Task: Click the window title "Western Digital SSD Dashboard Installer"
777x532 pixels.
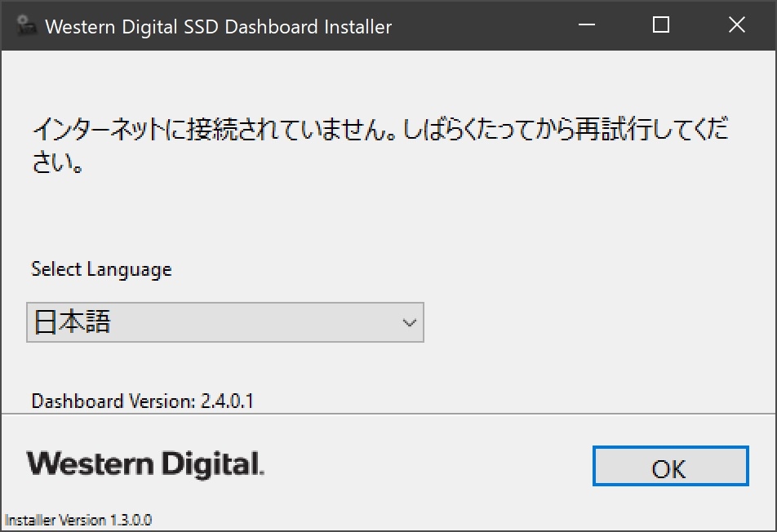Action: point(219,27)
